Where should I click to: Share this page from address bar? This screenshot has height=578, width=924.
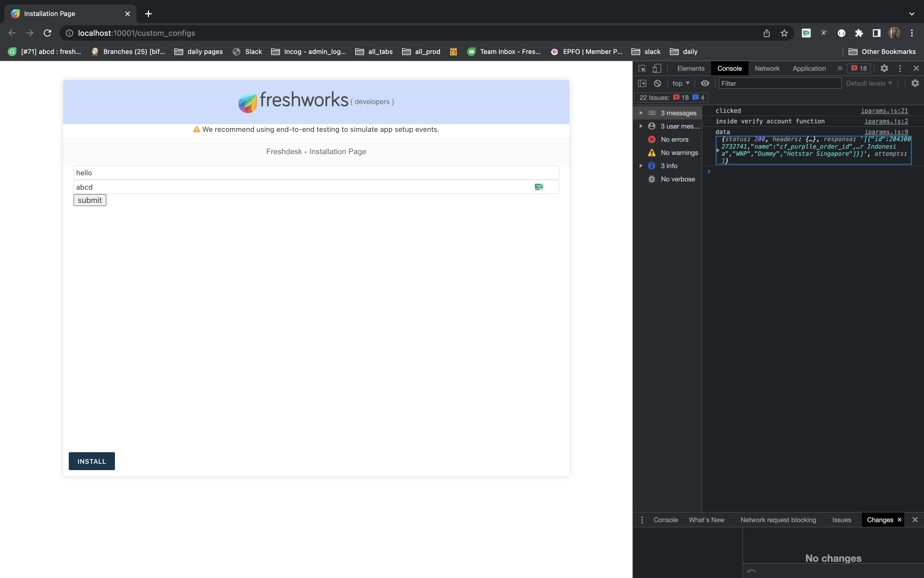[x=766, y=33]
